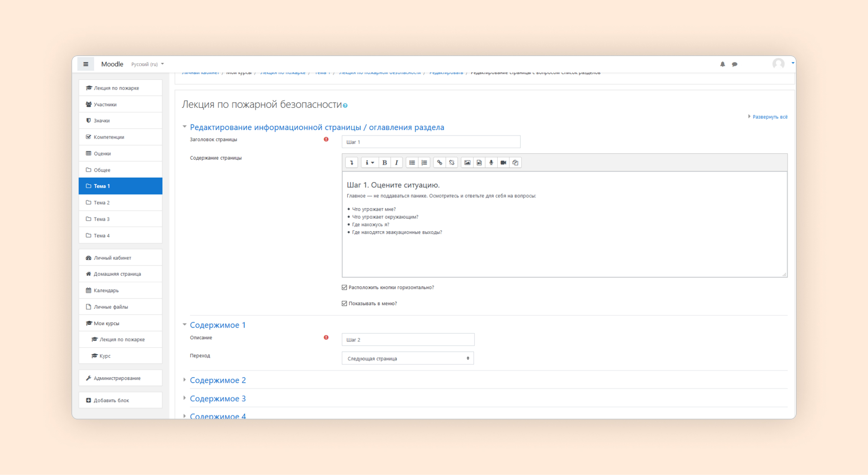This screenshot has height=475, width=868.
Task: Open Администрирование in sidebar
Action: (x=120, y=378)
